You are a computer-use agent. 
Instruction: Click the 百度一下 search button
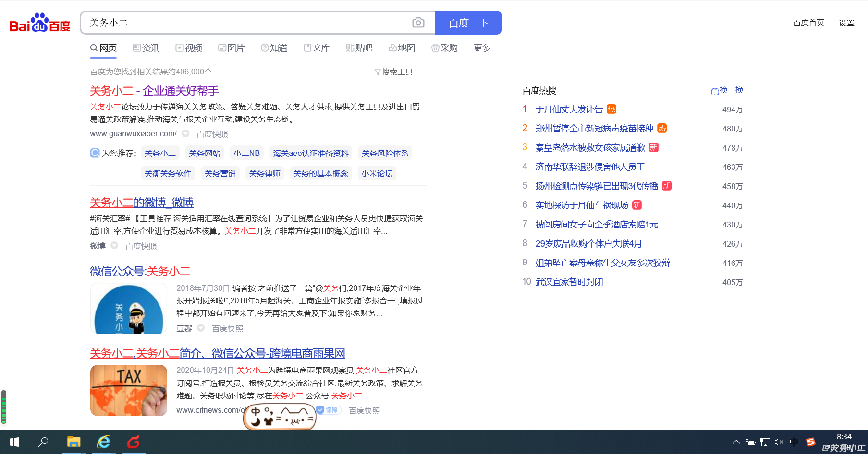468,23
